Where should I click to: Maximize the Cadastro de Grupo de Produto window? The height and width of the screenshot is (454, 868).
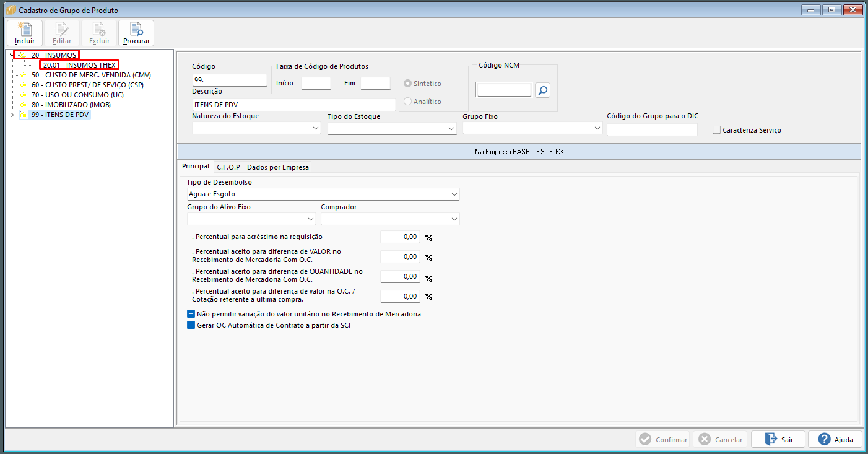coord(831,9)
